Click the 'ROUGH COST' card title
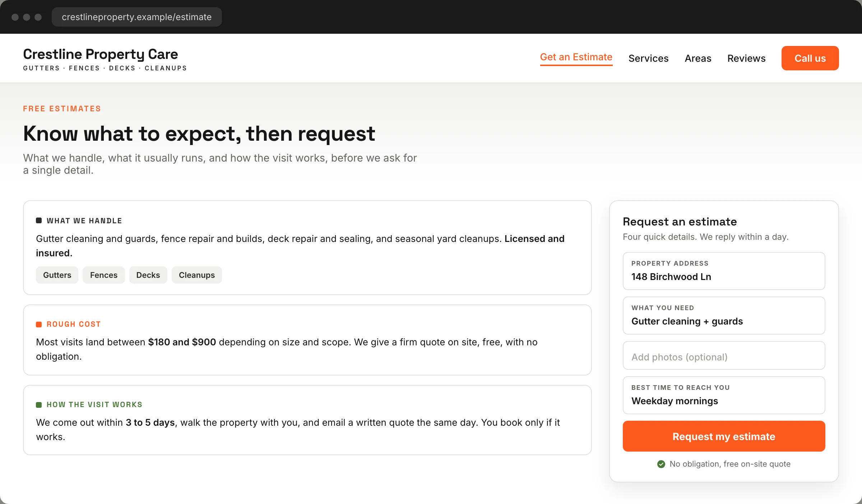This screenshot has width=862, height=504. point(74,324)
